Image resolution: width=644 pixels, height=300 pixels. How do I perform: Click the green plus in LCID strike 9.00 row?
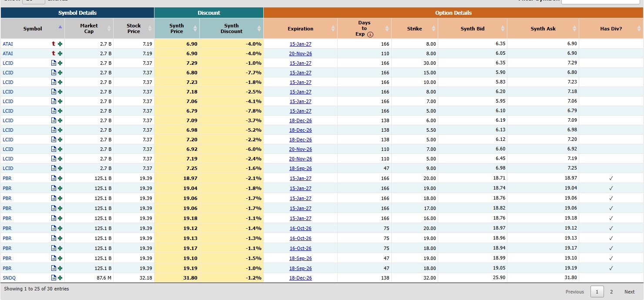click(x=60, y=168)
